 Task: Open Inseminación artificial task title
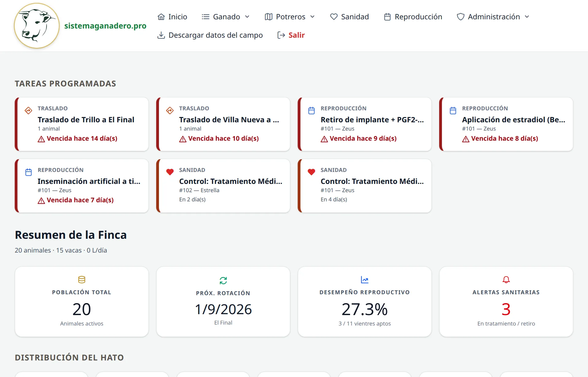pyautogui.click(x=89, y=181)
